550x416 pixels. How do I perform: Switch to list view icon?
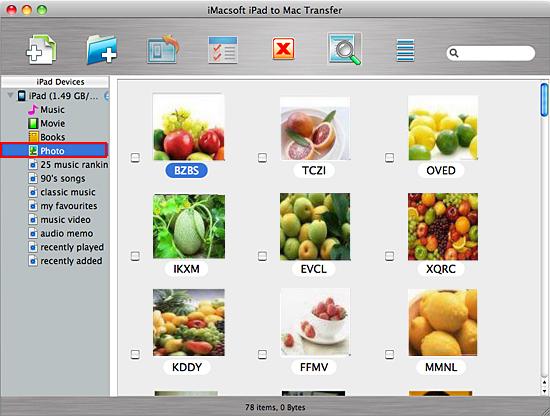405,51
